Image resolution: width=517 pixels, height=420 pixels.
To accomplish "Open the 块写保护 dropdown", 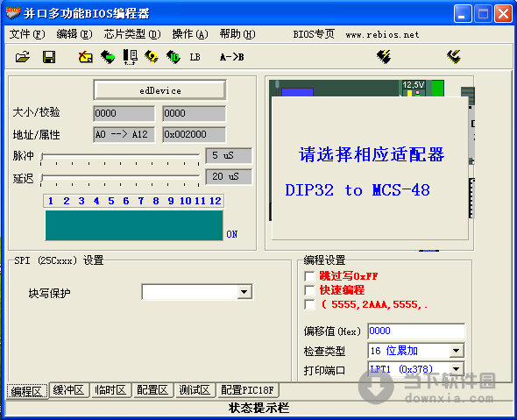I will click(x=244, y=292).
